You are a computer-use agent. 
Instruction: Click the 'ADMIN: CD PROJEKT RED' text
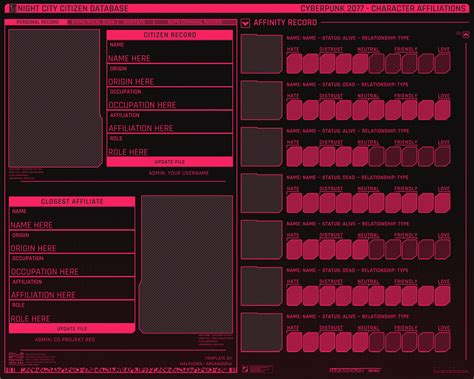65,340
